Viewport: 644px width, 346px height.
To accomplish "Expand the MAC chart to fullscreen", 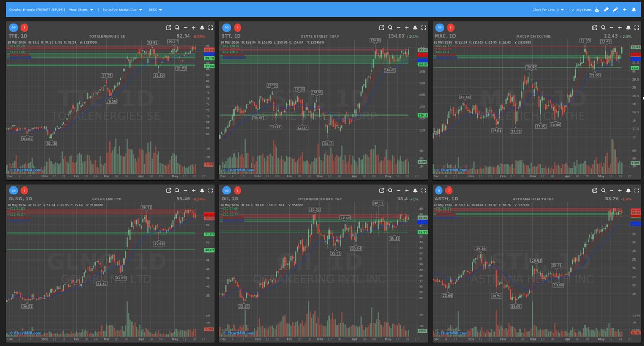I will point(636,27).
